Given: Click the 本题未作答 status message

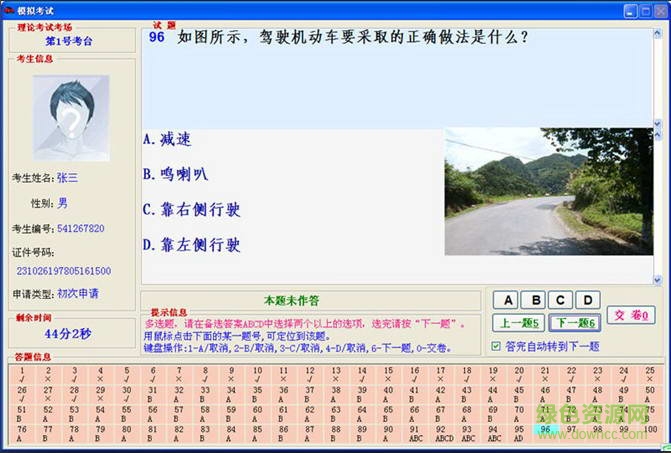Looking at the screenshot, I should (x=291, y=300).
